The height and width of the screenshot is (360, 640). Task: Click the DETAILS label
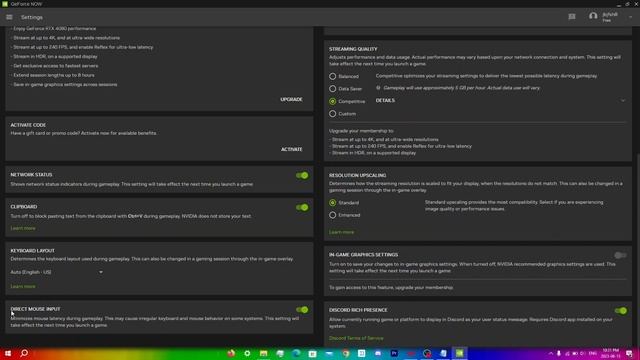pos(385,100)
